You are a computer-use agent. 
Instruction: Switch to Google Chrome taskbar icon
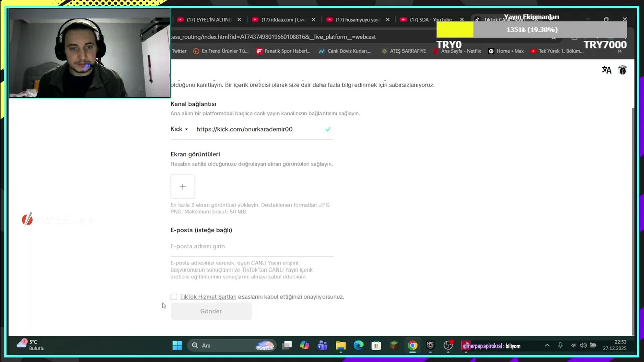[412, 345]
